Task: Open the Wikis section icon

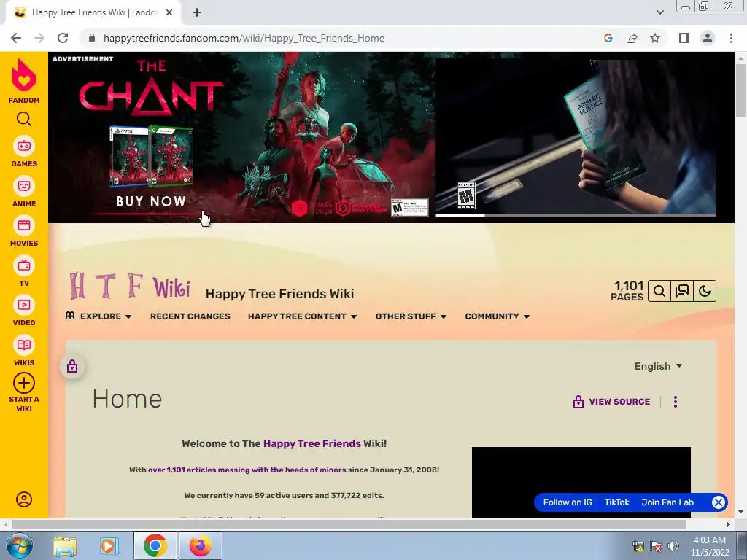Action: (24, 345)
